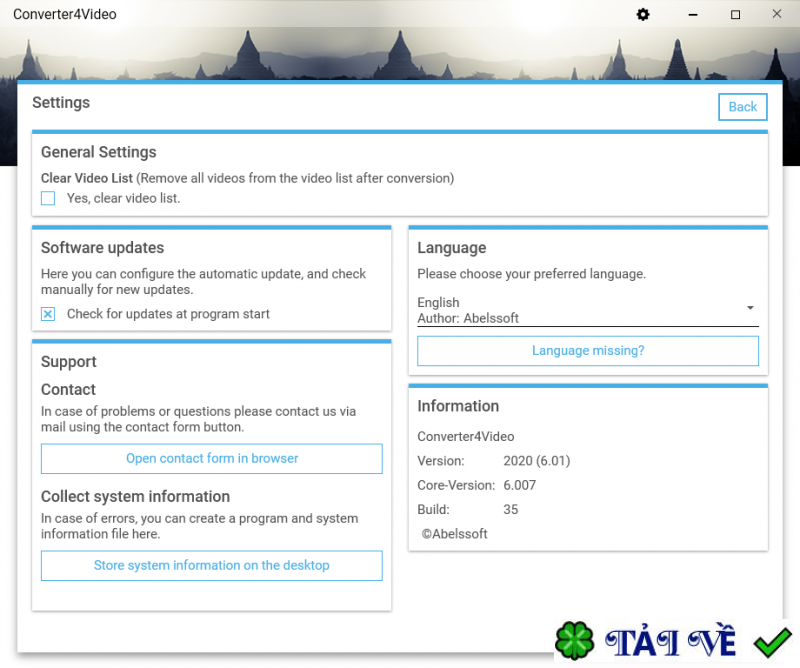This screenshot has height=668, width=800.
Task: Click the green checkmark download icon
Action: [770, 639]
